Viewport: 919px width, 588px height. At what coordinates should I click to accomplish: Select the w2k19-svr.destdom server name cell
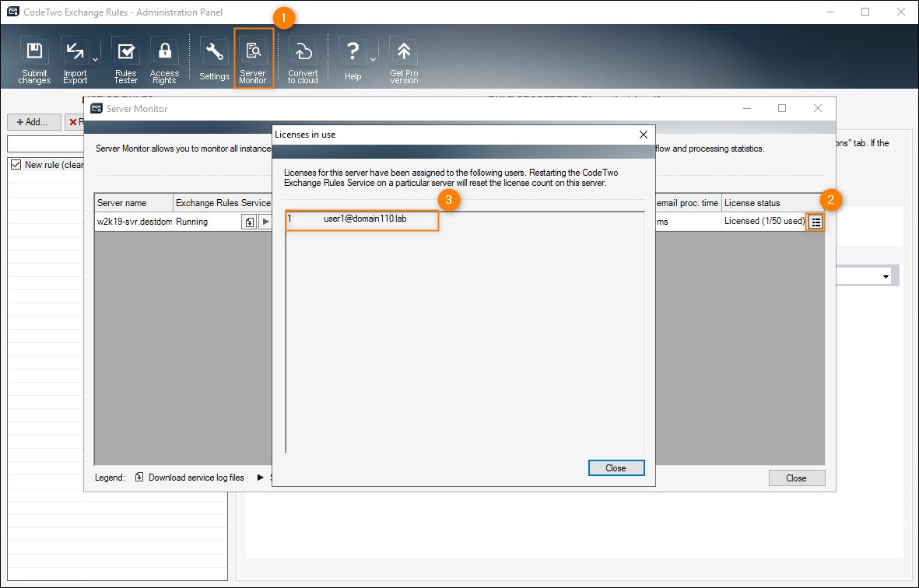[x=134, y=222]
